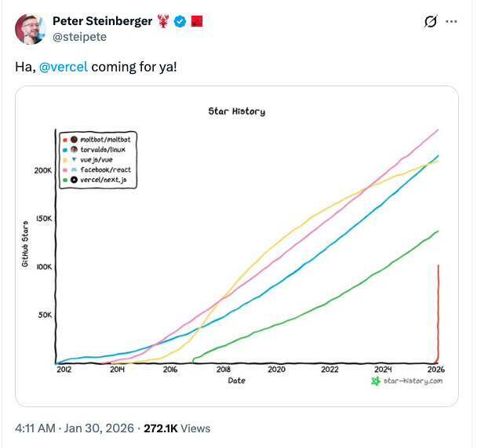Viewport: 477px width, 448px height.
Task: Click Peter Steinberger's profile avatar photo
Action: [x=31, y=29]
